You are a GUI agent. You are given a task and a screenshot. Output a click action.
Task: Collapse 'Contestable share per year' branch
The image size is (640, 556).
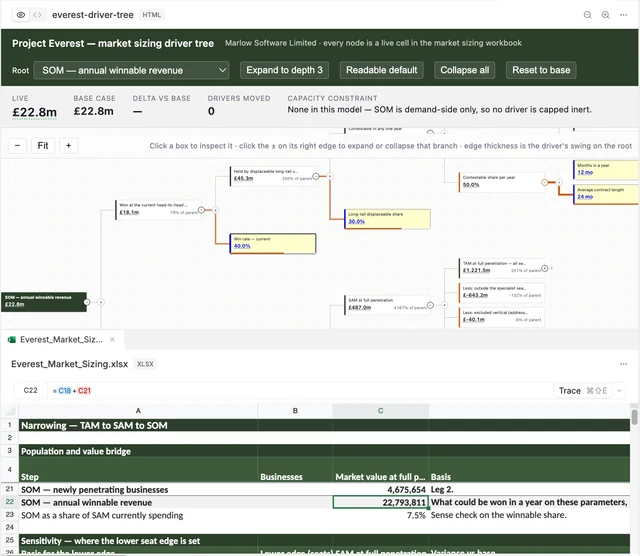click(544, 182)
